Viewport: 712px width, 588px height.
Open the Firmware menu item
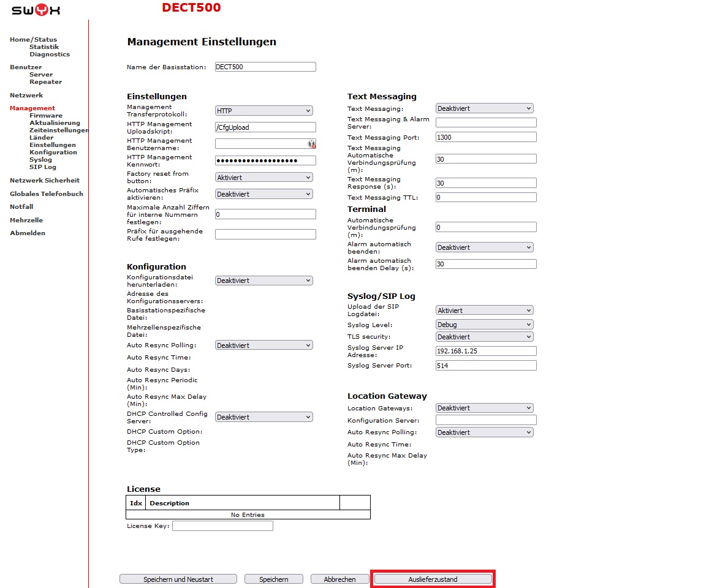coord(46,116)
